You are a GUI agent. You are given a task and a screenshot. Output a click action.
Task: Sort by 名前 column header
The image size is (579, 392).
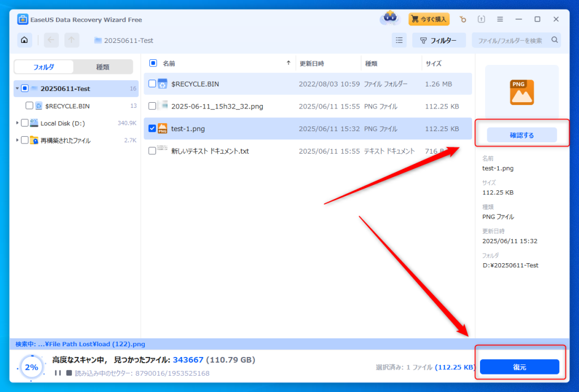168,63
